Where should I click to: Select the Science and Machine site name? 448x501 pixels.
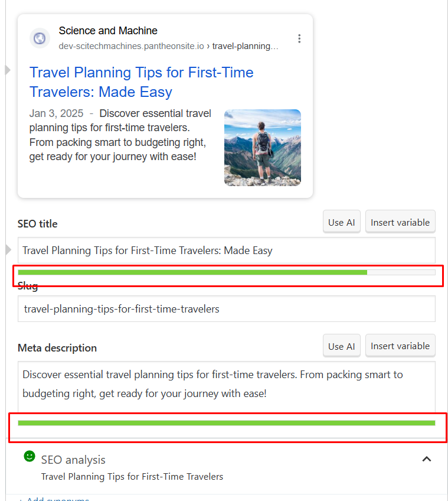[x=108, y=30]
